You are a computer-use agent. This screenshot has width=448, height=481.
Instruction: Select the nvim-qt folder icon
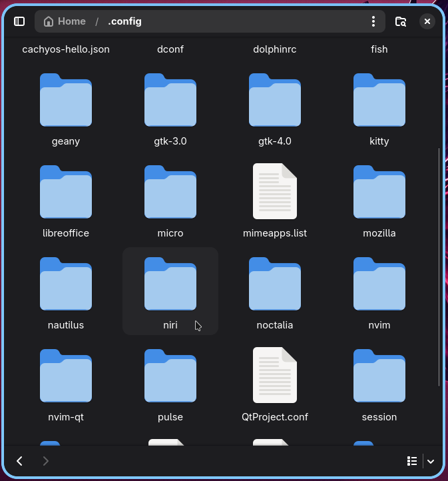click(x=66, y=376)
